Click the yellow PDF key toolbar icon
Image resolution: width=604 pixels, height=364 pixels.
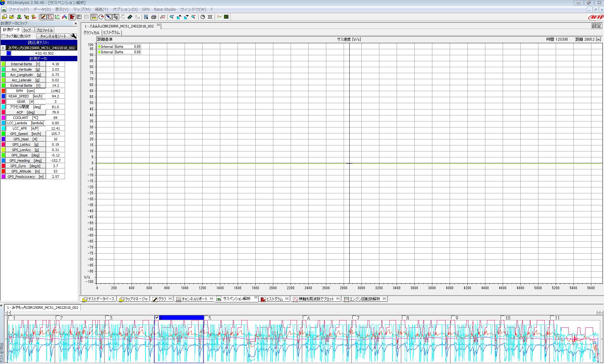click(x=34, y=17)
